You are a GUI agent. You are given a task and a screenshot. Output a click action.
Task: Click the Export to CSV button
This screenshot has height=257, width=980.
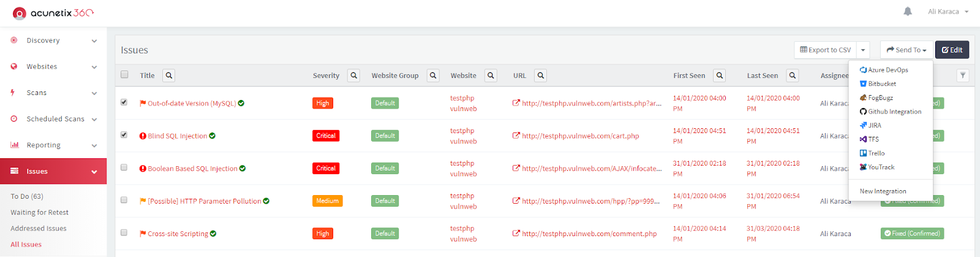825,50
